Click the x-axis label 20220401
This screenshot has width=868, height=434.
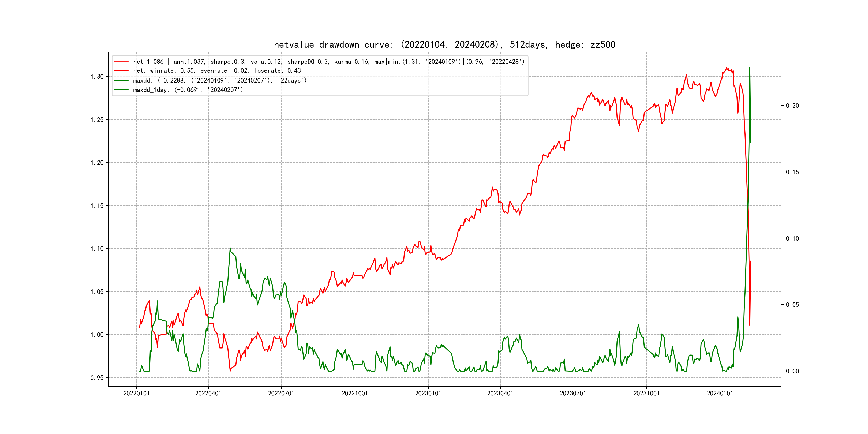coord(208,393)
